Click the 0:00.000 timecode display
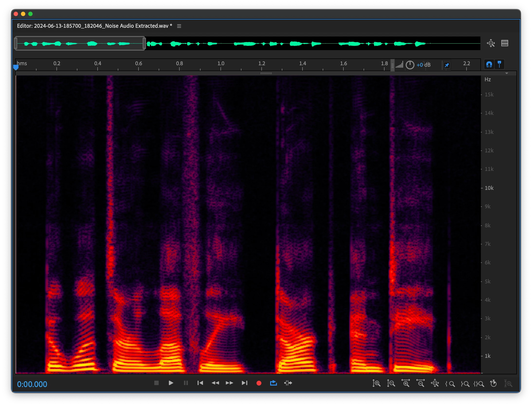Image resolution: width=532 pixels, height=406 pixels. (32, 384)
